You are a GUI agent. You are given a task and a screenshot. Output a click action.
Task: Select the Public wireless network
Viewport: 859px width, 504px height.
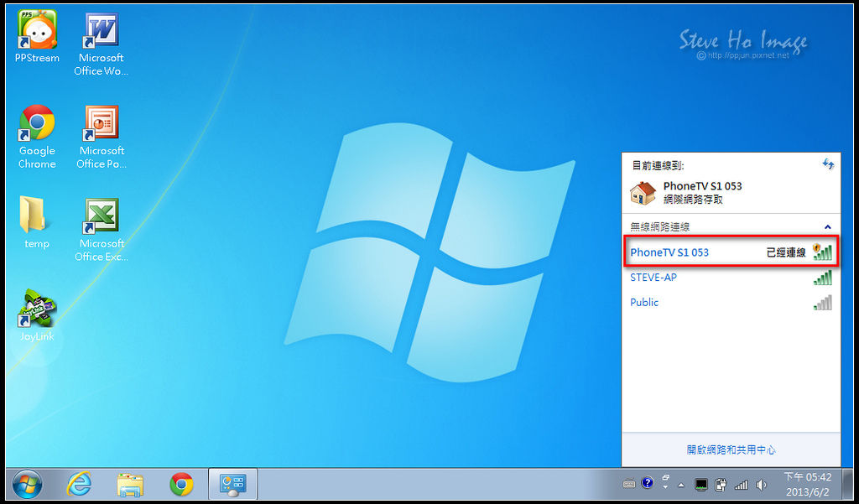pyautogui.click(x=731, y=303)
